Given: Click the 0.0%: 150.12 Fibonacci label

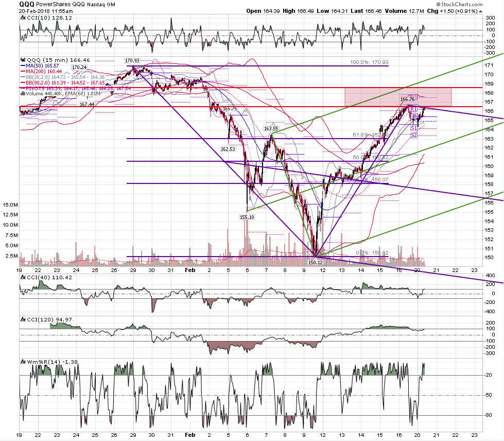Looking at the screenshot, I should tap(372, 253).
